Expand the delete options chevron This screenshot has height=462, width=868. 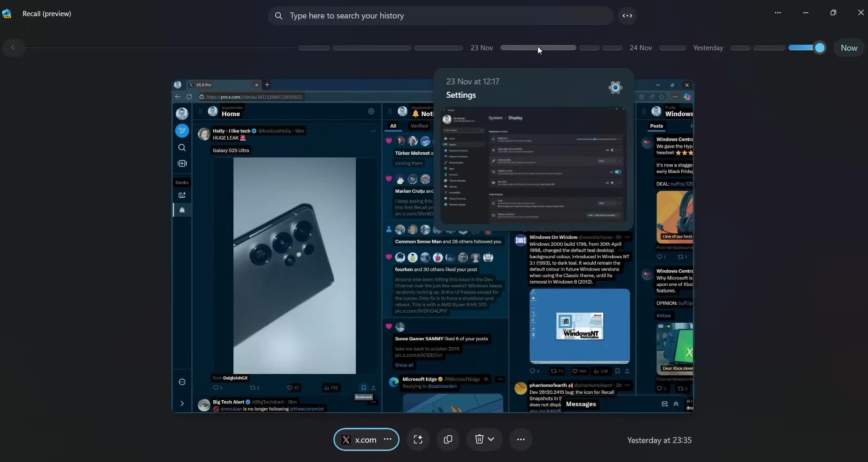(x=491, y=439)
